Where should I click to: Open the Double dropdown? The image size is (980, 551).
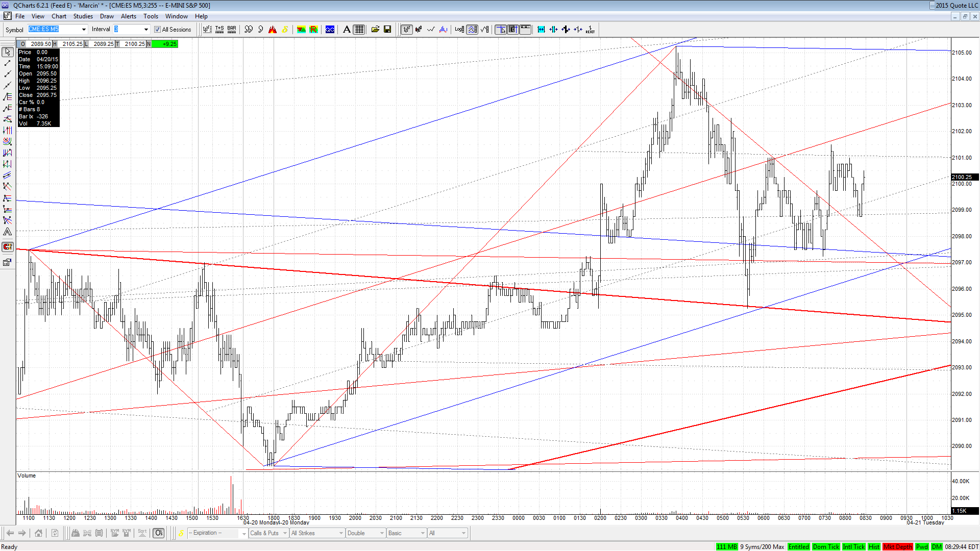coord(365,533)
